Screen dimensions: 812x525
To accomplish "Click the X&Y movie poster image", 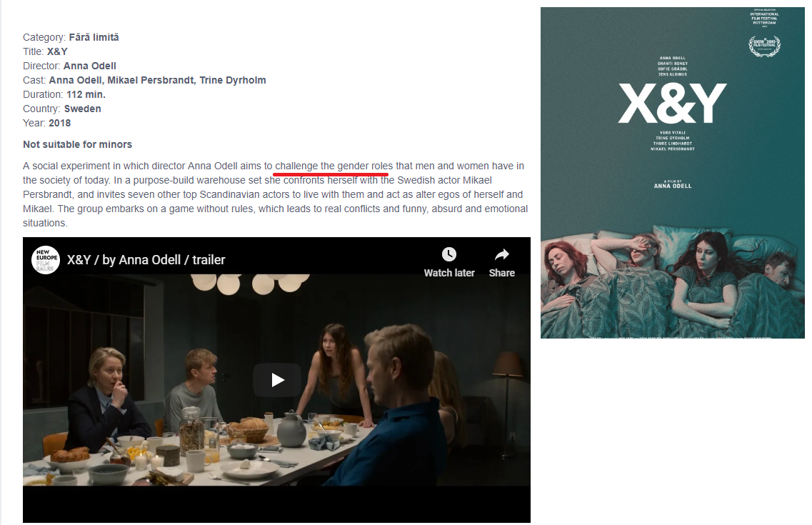I will click(672, 172).
